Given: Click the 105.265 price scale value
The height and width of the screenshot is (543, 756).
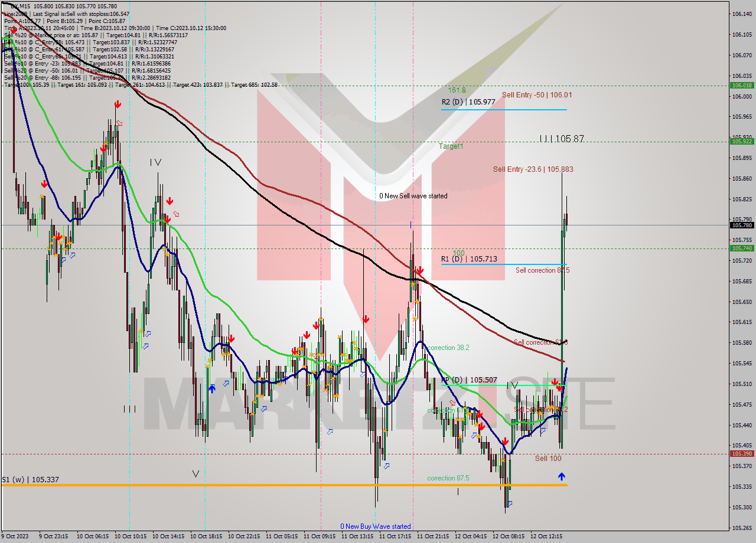Looking at the screenshot, I should coord(742,528).
